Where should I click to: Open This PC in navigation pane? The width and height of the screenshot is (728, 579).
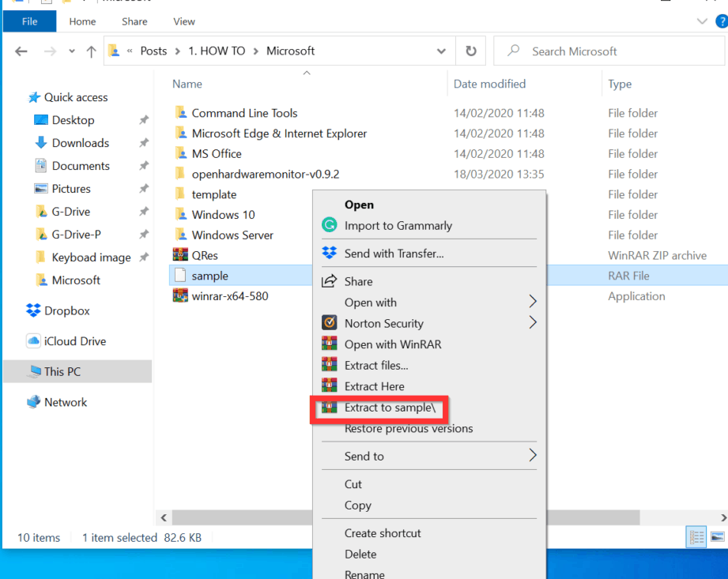click(x=62, y=371)
